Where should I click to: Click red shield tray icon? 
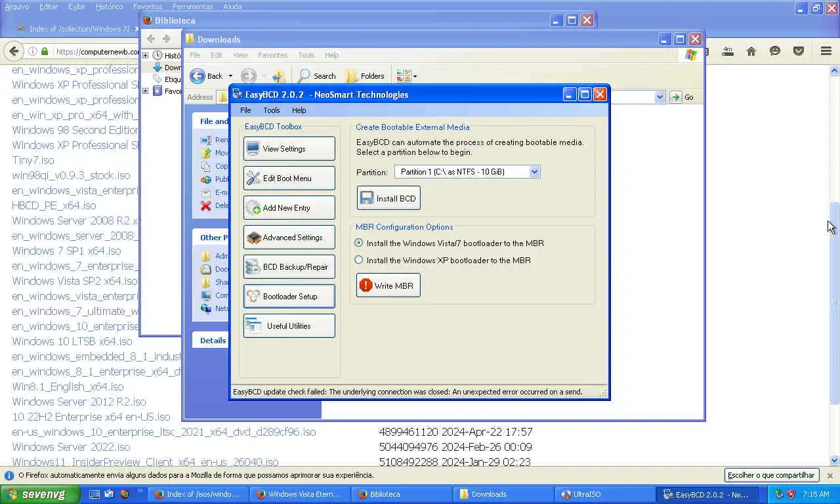(791, 494)
